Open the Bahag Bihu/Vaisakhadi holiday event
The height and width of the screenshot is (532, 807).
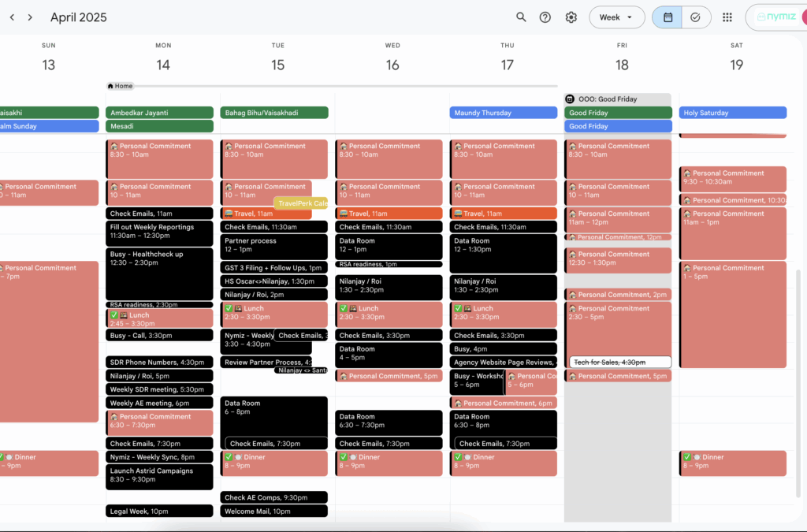tap(273, 112)
